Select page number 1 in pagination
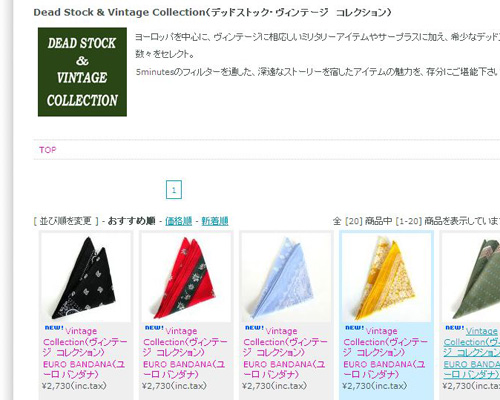500x400 pixels. [x=174, y=190]
